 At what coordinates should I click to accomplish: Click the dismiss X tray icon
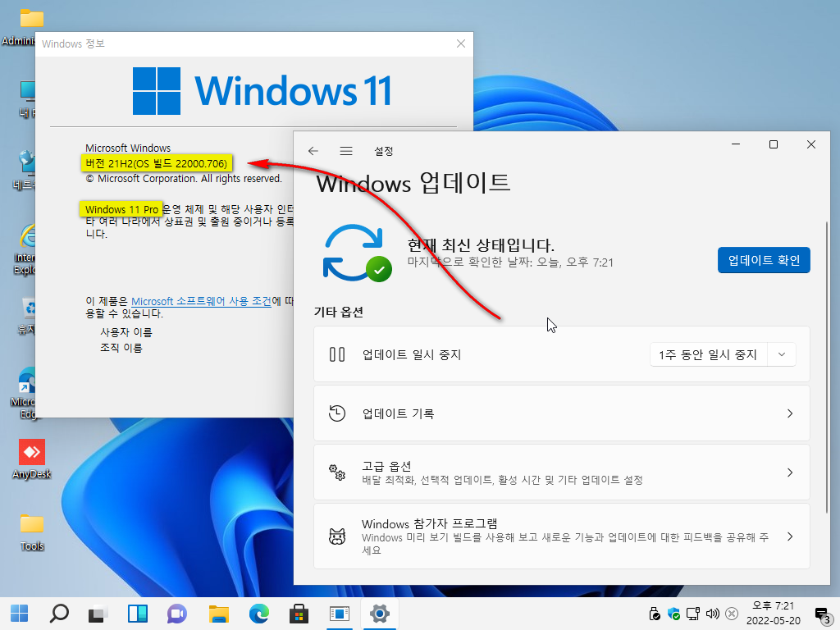coord(732,614)
